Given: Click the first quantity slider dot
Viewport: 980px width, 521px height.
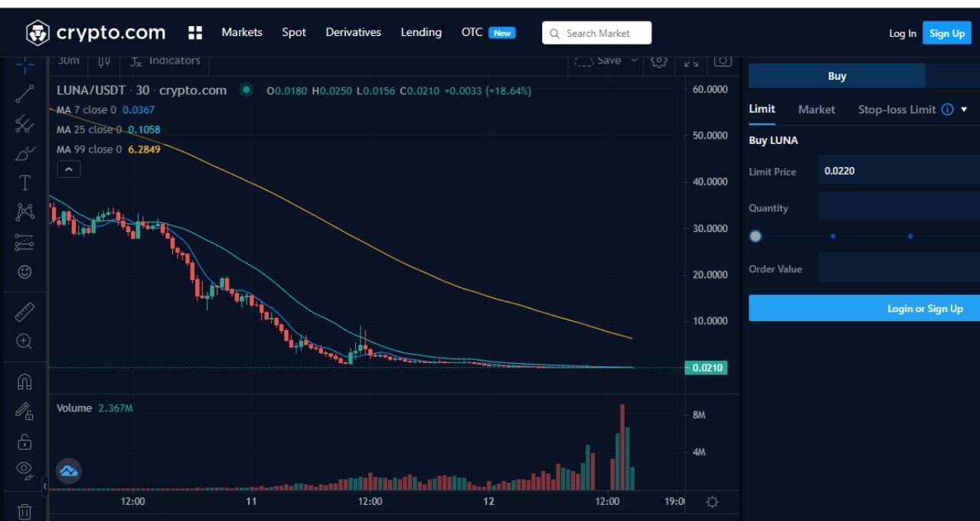Looking at the screenshot, I should (833, 236).
